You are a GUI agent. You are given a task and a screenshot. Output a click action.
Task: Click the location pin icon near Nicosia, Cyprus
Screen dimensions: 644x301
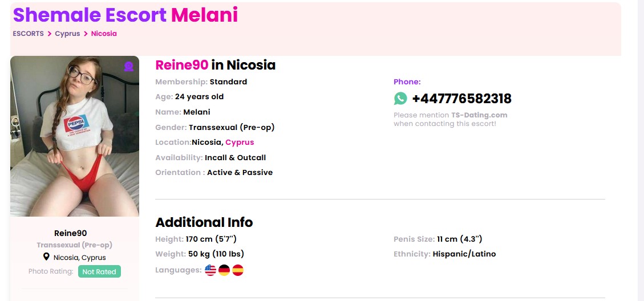click(x=46, y=257)
